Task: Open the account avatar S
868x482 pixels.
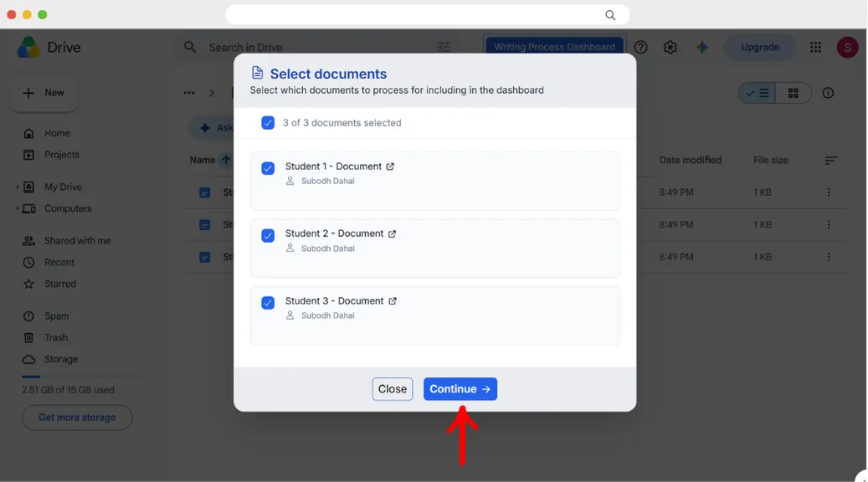Action: [848, 48]
